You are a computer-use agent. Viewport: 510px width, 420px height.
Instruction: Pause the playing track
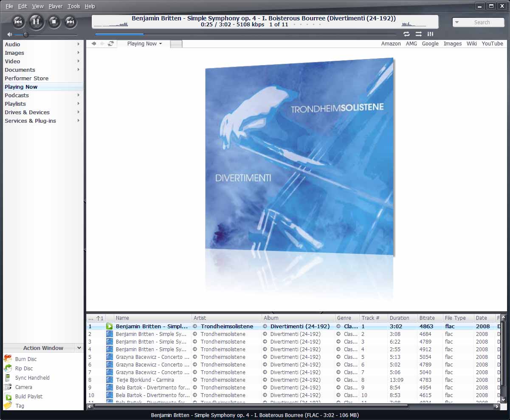click(36, 21)
